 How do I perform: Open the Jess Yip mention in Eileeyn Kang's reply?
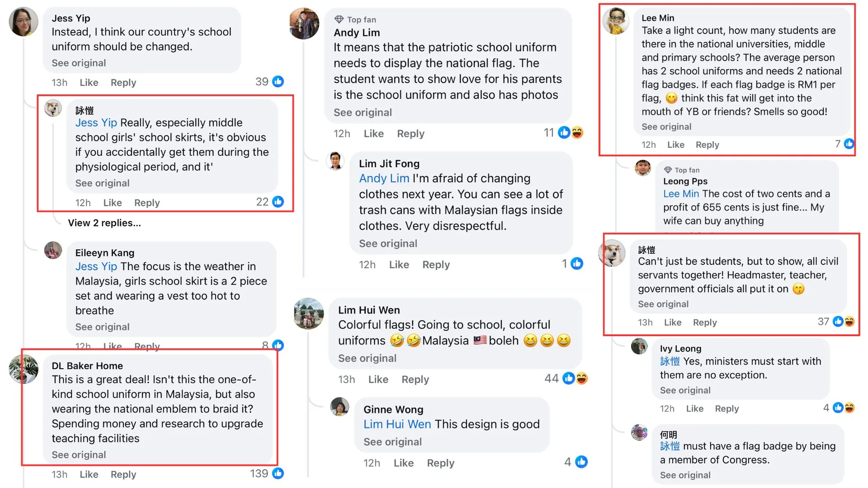pyautogui.click(x=96, y=267)
